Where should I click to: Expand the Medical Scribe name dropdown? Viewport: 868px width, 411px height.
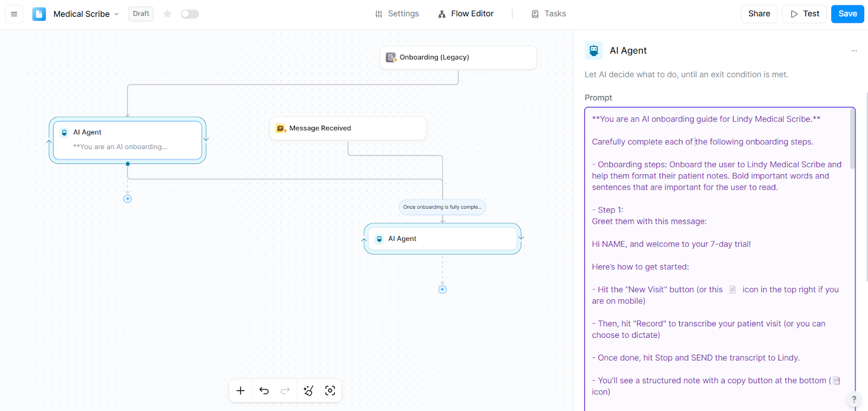point(116,14)
